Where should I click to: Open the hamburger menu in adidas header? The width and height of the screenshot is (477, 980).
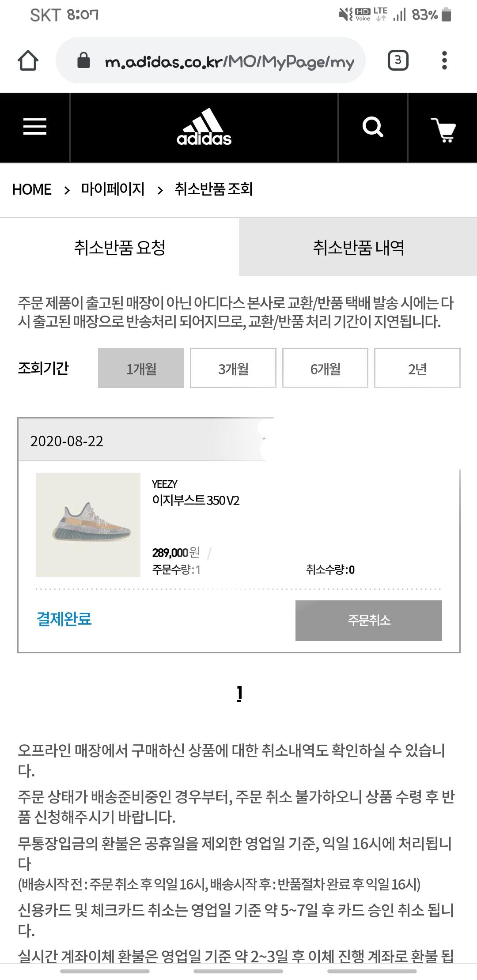tap(35, 127)
